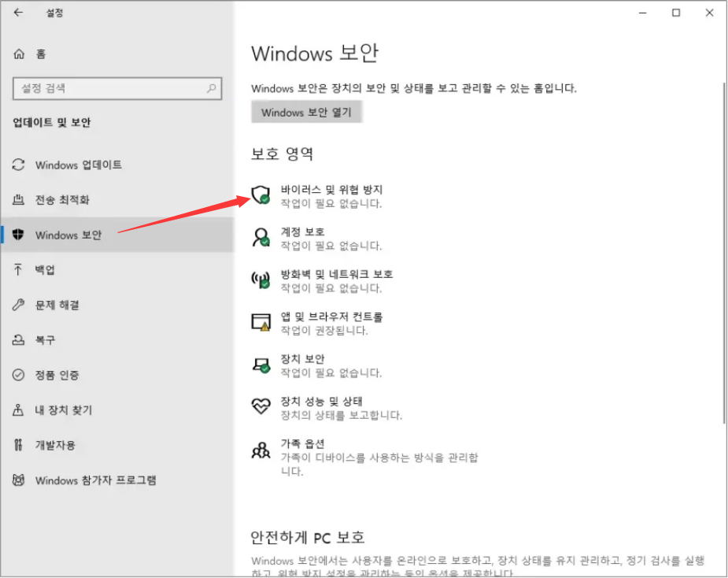Click the 보호 영역 heading
The image size is (728, 578).
tap(283, 154)
